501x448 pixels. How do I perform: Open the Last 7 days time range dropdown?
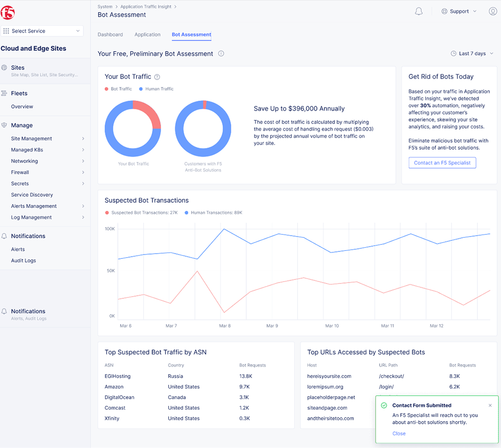[x=472, y=54]
